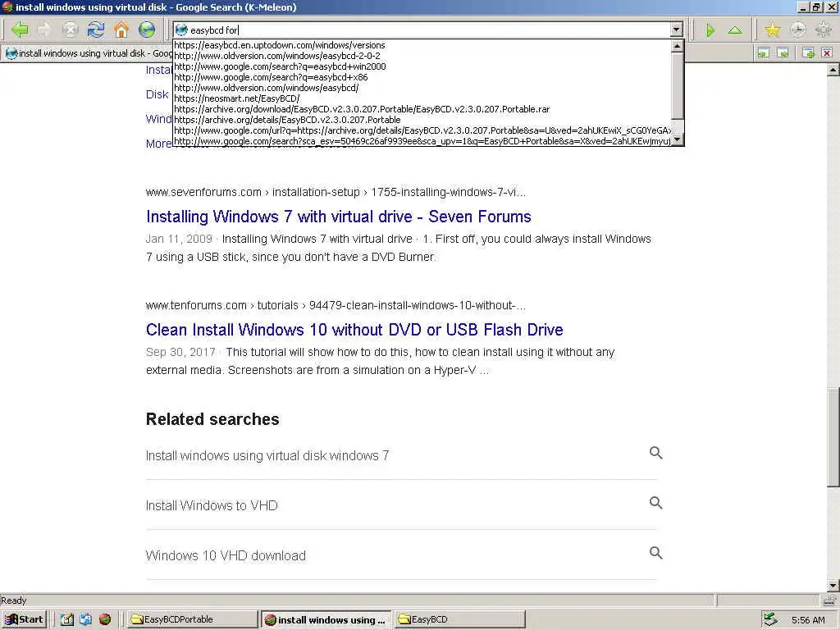Select google search EasyBCD+Portable suggestion
Screen dimensions: 840x630
click(x=422, y=141)
